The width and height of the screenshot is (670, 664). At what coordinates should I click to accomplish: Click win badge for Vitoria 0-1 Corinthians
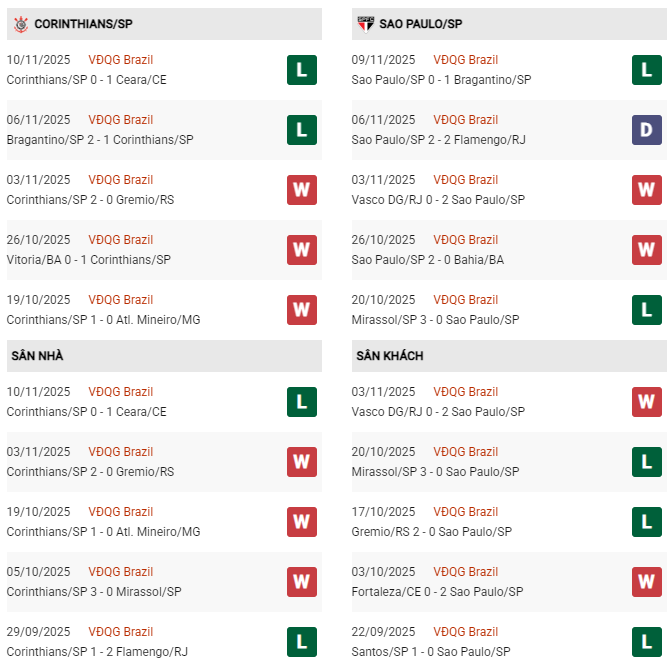[302, 250]
